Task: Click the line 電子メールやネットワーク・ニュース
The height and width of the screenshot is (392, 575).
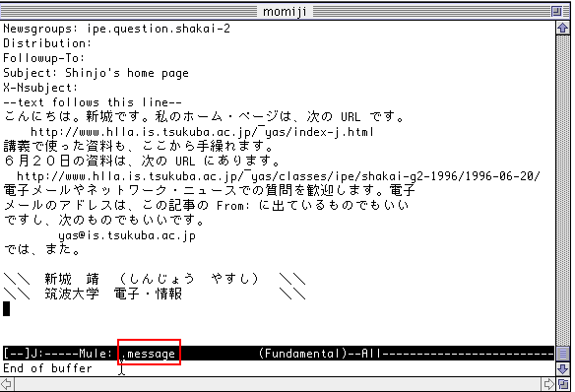Action: [210, 190]
